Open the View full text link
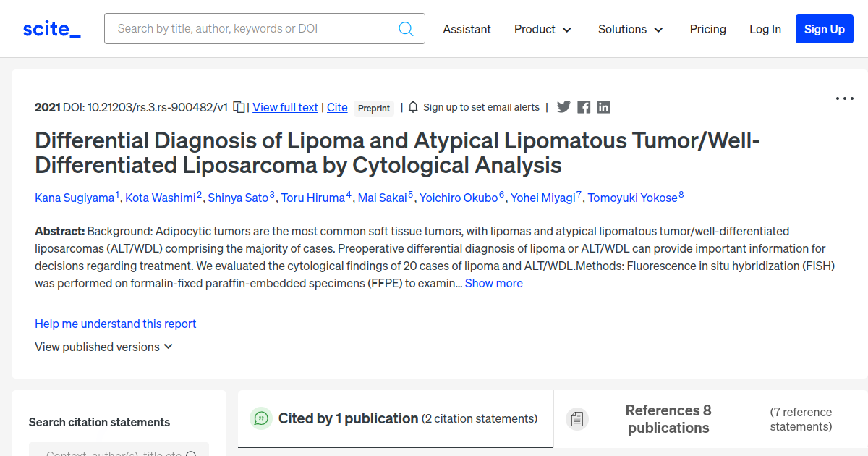The image size is (868, 456). coord(285,107)
